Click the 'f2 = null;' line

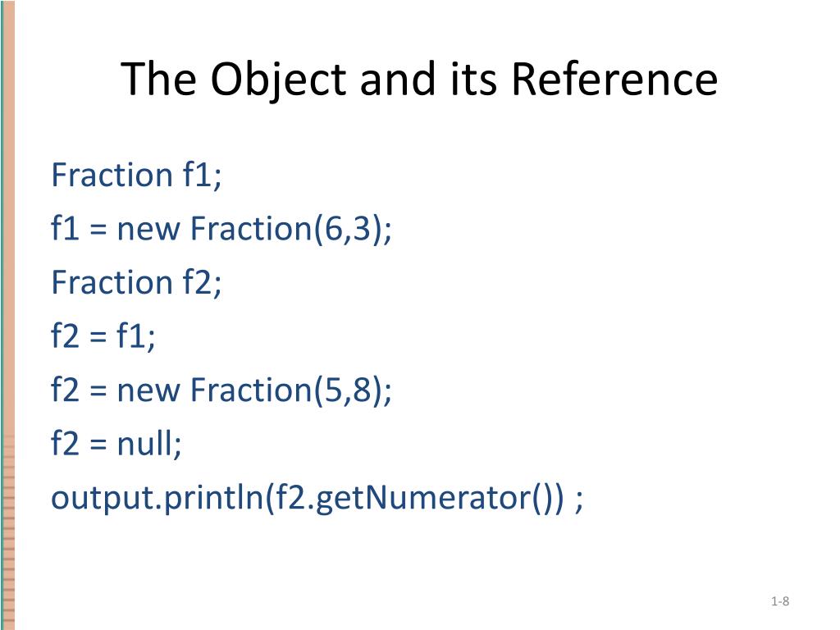(116, 444)
